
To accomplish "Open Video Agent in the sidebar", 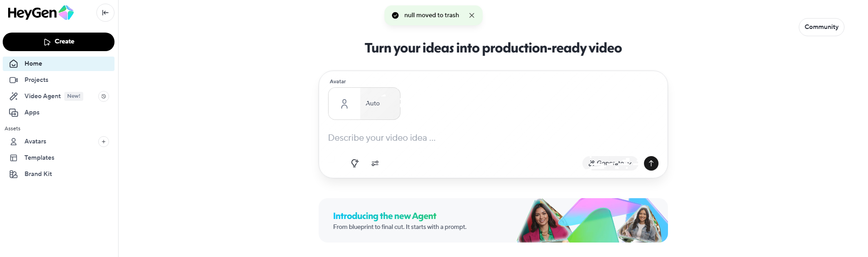I will [43, 96].
